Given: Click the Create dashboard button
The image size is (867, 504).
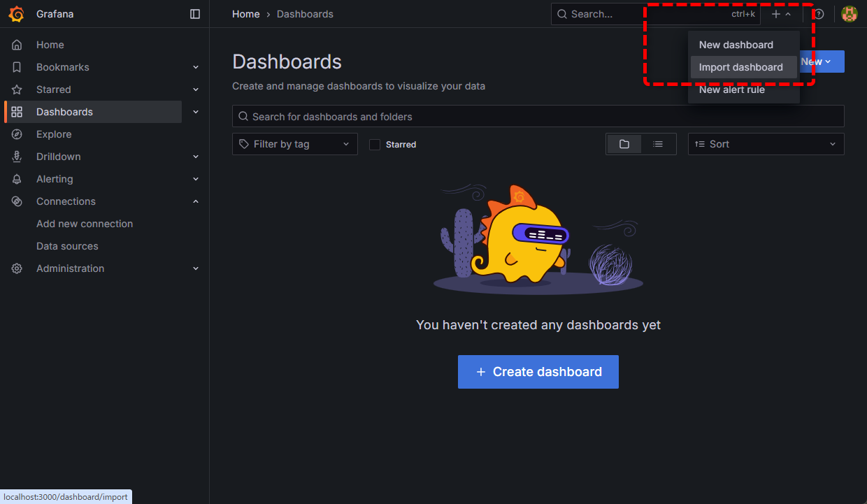Looking at the screenshot, I should coord(538,372).
